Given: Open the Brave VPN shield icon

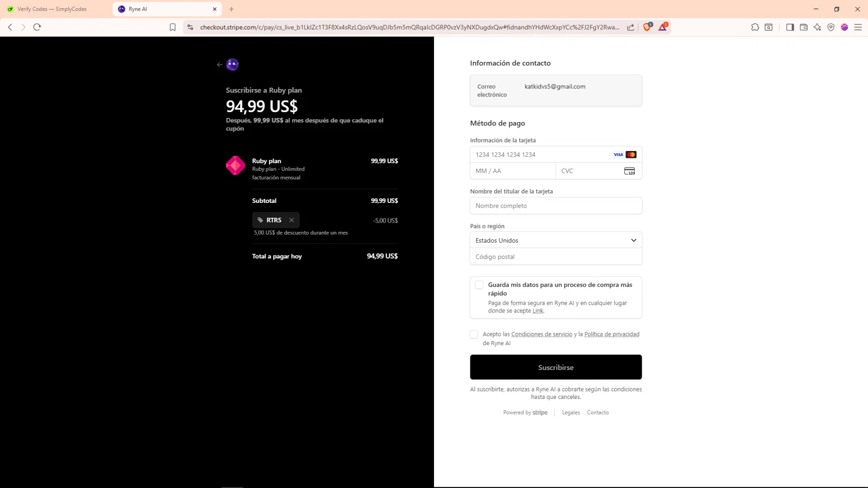Looking at the screenshot, I should click(831, 27).
